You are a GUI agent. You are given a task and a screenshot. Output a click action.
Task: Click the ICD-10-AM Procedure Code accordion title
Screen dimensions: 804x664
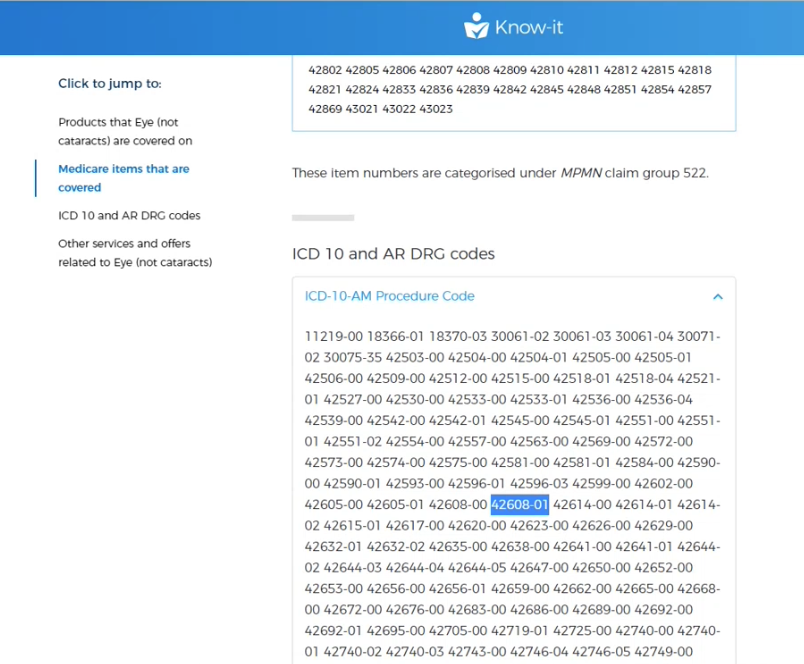pyautogui.click(x=389, y=296)
